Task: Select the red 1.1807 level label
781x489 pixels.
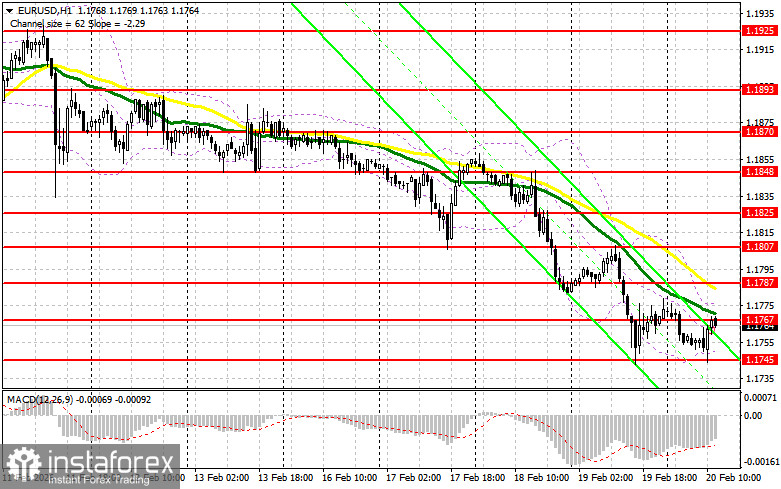Action: point(760,246)
